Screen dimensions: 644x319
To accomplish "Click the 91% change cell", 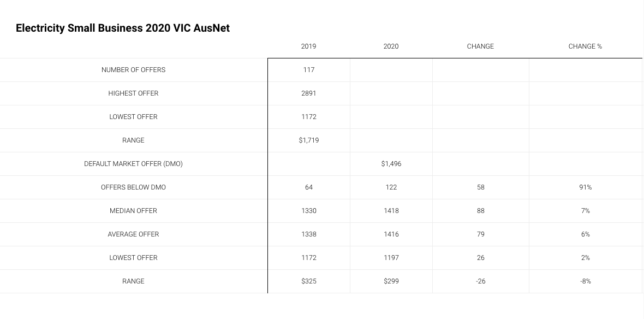I will [x=585, y=187].
